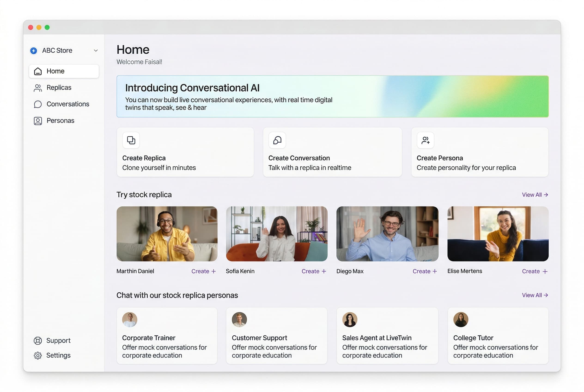View all stock replica personas
The width and height of the screenshot is (584, 392).
[535, 295]
